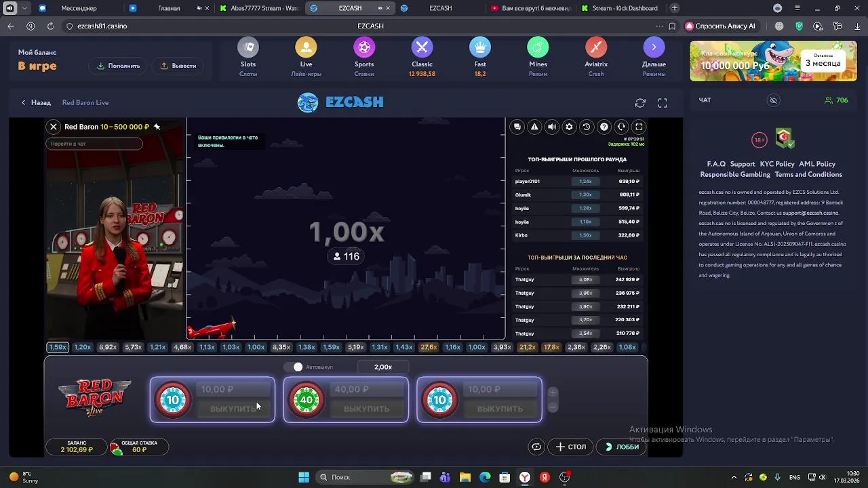Open the Sports betting category icon
The width and height of the screenshot is (868, 488).
click(364, 47)
